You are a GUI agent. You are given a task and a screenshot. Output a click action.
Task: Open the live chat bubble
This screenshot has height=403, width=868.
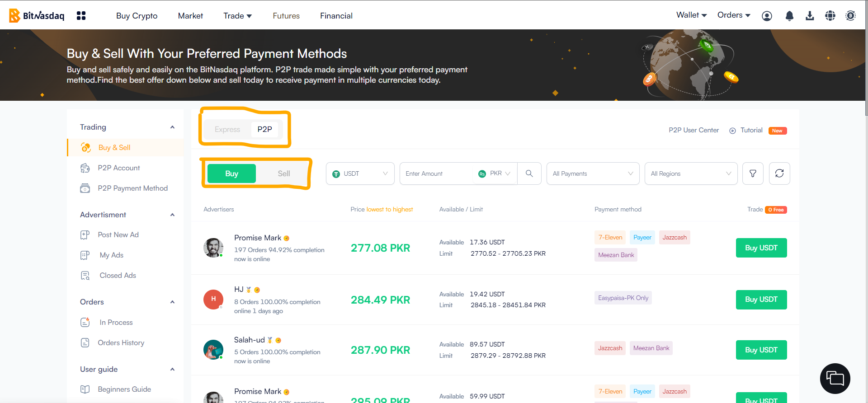(x=835, y=378)
